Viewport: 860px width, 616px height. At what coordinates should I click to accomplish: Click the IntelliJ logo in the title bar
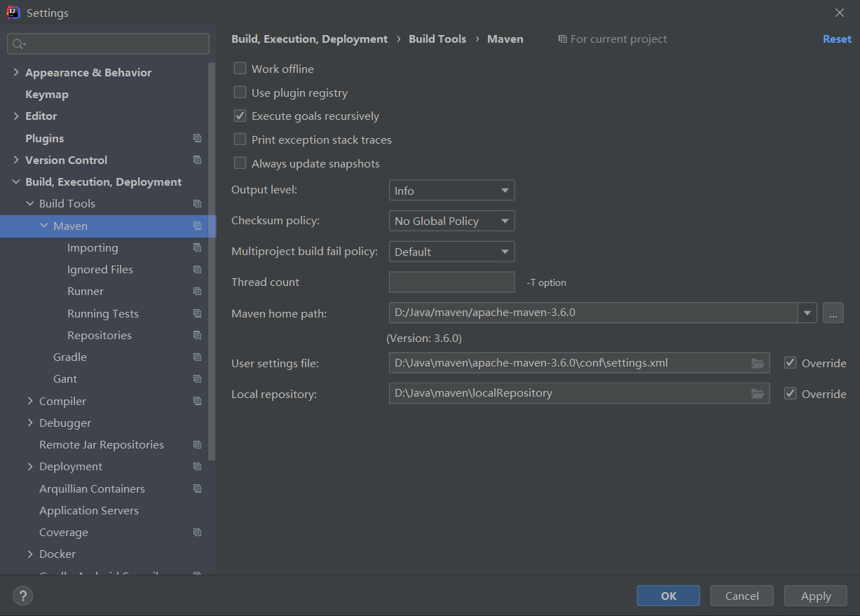tap(13, 13)
